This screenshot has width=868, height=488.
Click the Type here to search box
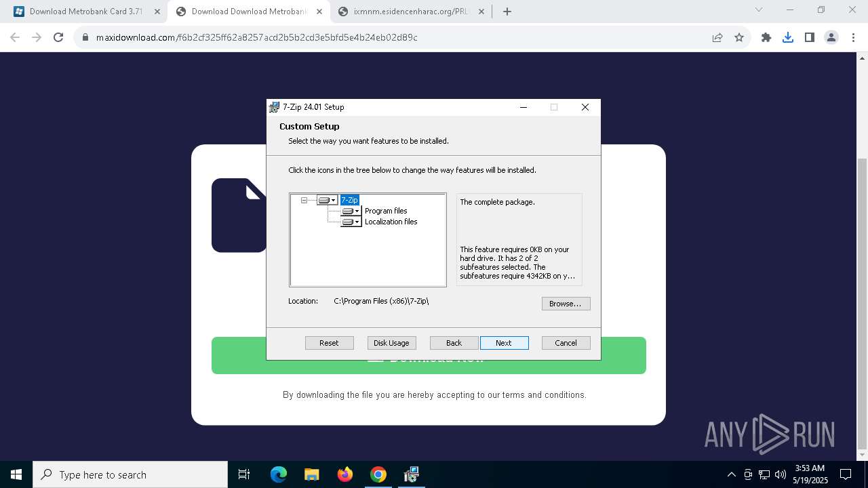130,474
